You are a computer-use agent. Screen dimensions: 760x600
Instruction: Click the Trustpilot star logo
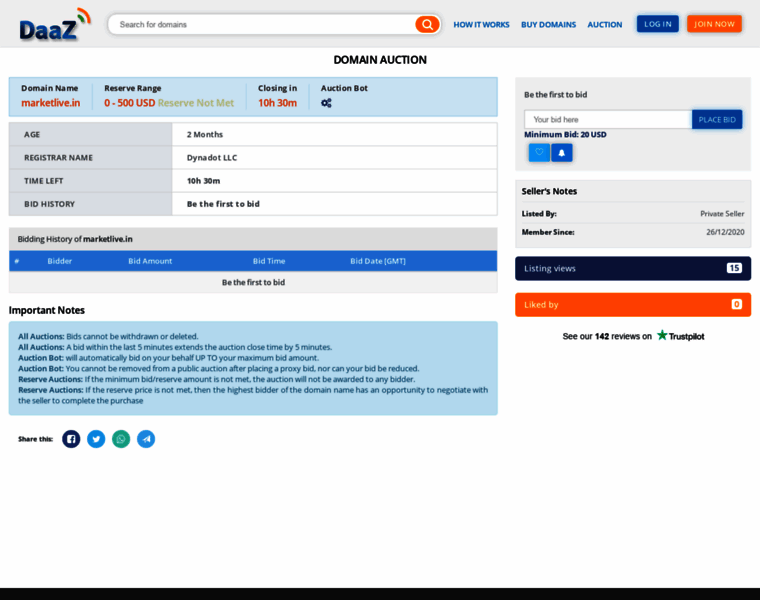click(x=681, y=335)
